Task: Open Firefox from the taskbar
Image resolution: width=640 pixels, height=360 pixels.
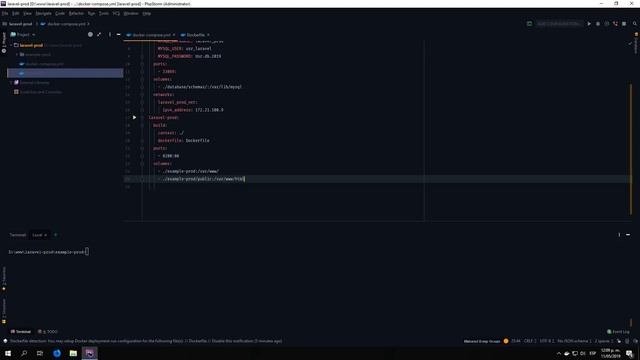Action: [57, 353]
